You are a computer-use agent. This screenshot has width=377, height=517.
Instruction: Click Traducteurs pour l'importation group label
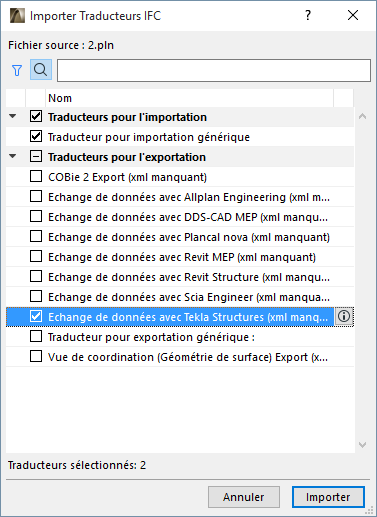coord(127,117)
